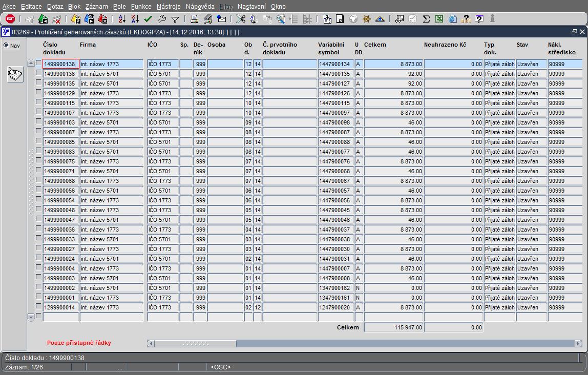Image resolution: width=588 pixels, height=375 pixels.
Task: Click the blank document page icon
Action: coord(340,19)
